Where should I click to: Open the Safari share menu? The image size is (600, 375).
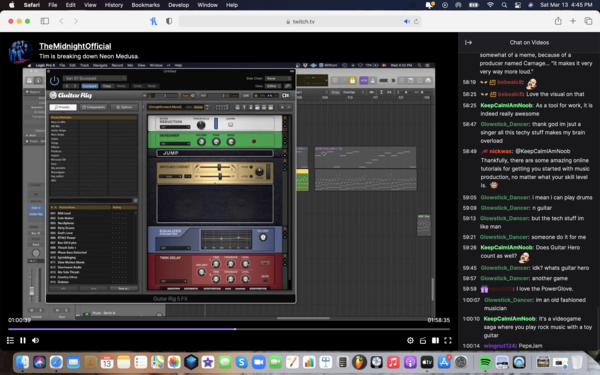558,21
